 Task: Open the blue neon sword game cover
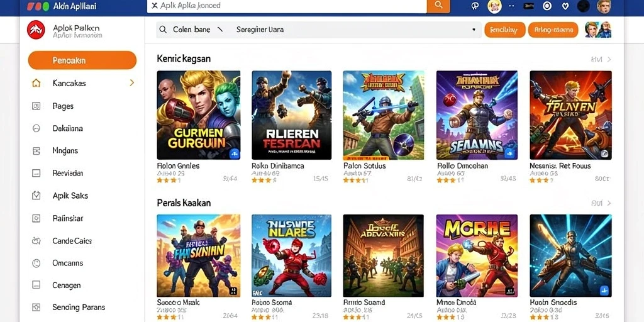click(x=570, y=255)
